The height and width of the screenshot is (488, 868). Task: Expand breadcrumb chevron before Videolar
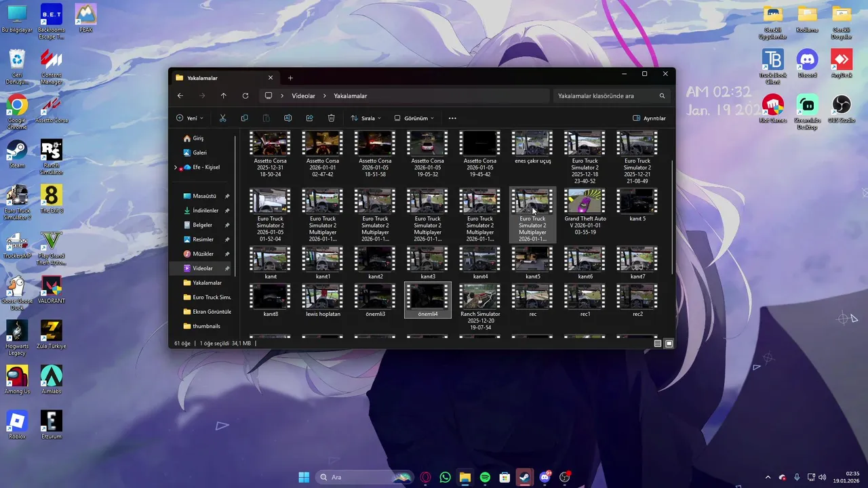point(283,96)
